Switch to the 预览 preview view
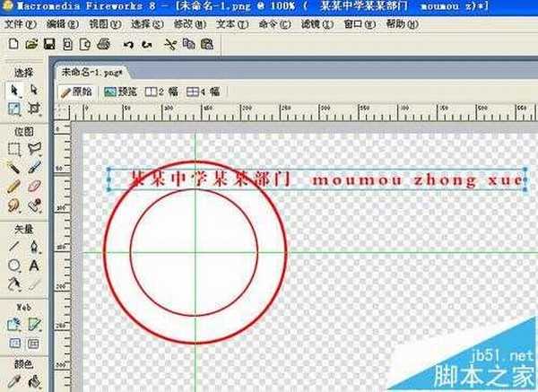The height and width of the screenshot is (392, 538). (120, 91)
